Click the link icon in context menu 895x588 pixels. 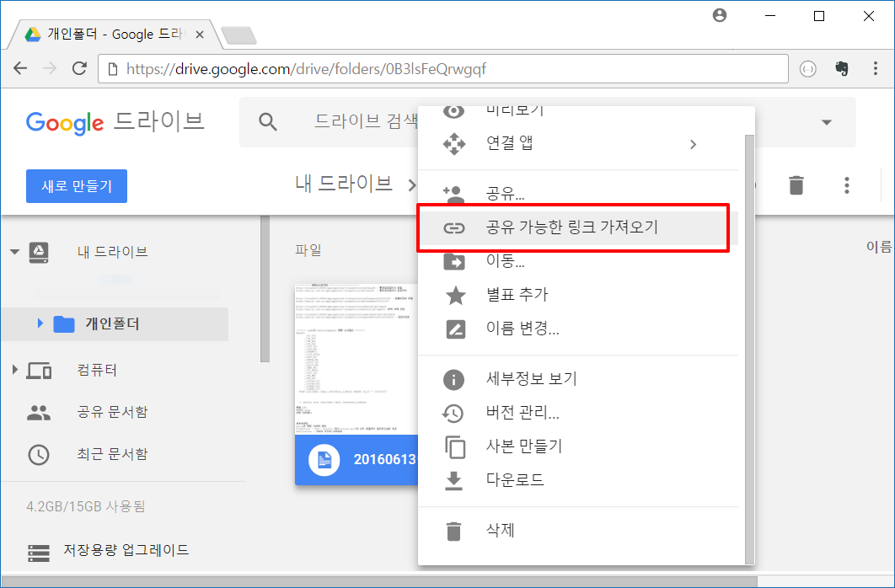click(x=454, y=228)
